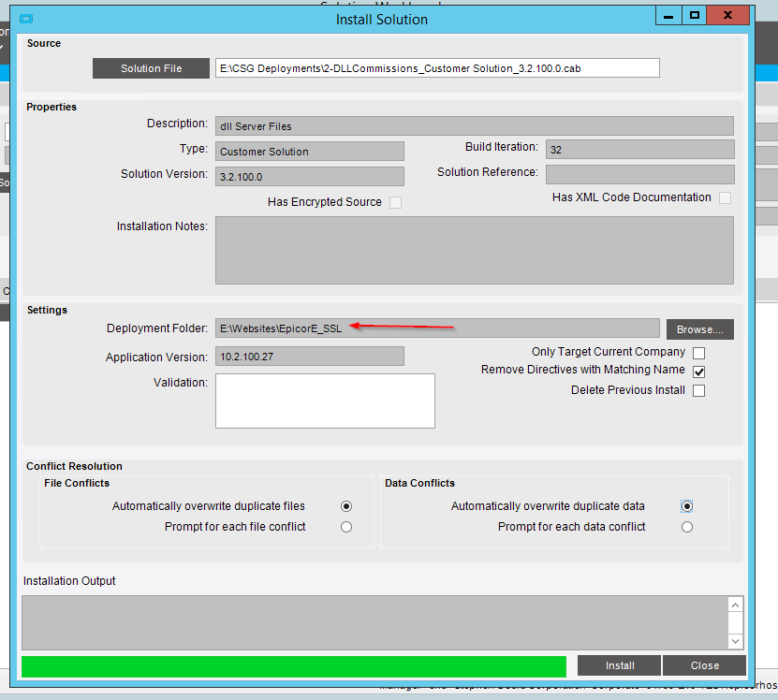Select Automatically overwrite duplicate data
778x700 pixels.
[687, 506]
